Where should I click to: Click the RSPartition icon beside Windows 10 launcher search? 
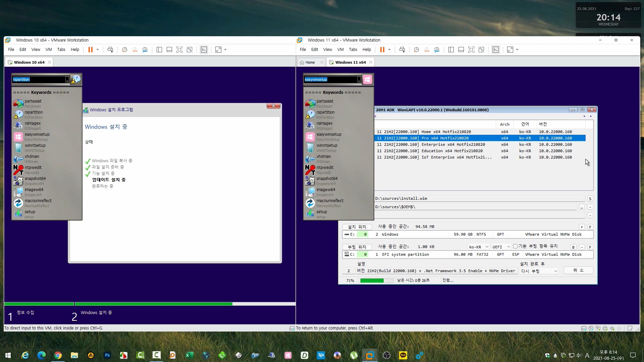[x=76, y=79]
